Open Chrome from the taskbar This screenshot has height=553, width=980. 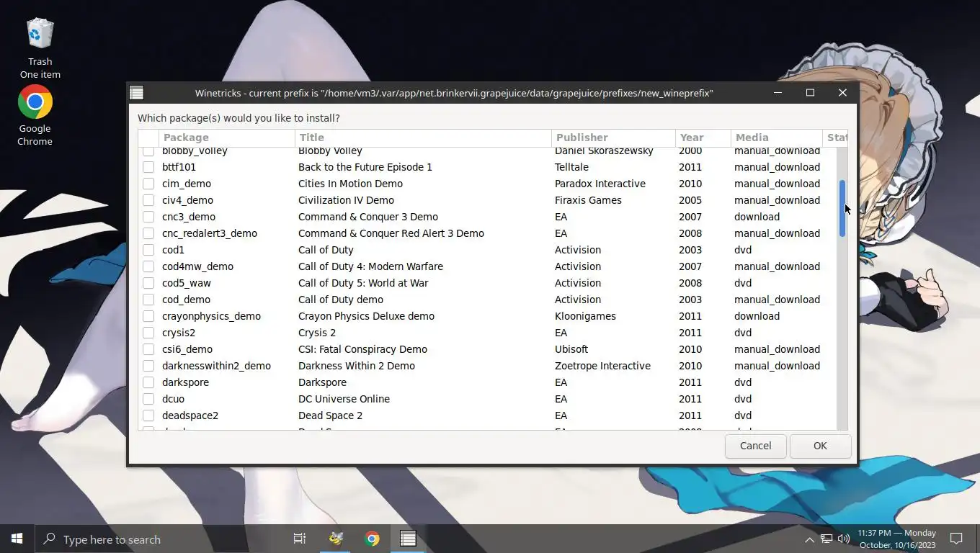372,539
